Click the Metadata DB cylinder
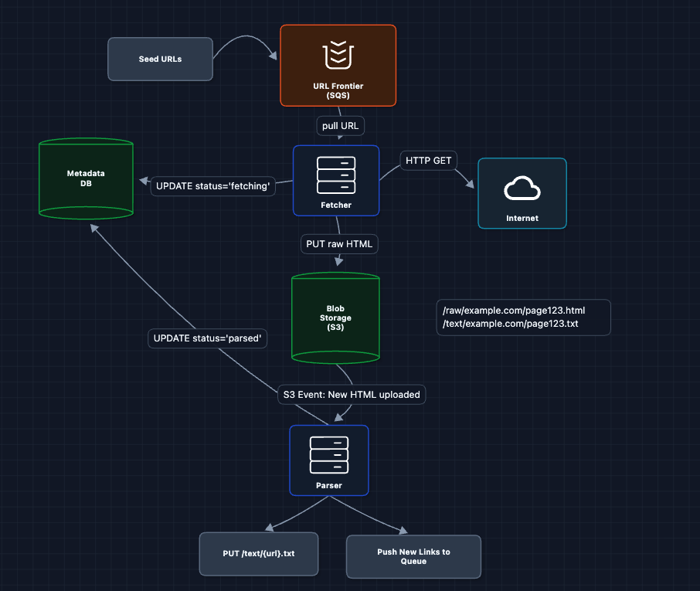 coord(86,178)
